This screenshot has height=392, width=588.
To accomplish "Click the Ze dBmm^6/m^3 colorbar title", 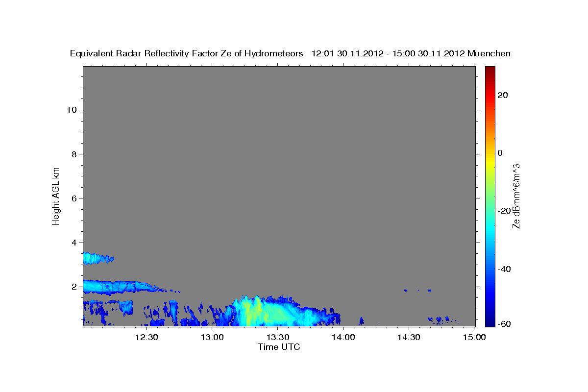I will pos(516,196).
